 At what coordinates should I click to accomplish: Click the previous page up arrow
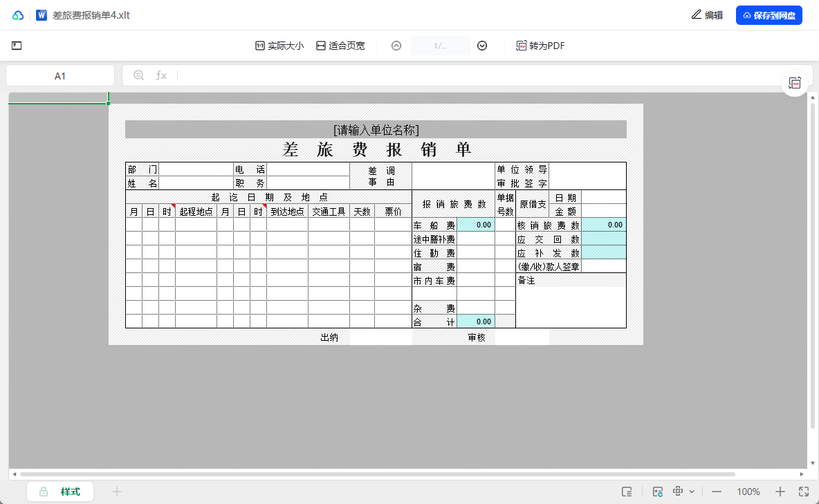pos(396,46)
